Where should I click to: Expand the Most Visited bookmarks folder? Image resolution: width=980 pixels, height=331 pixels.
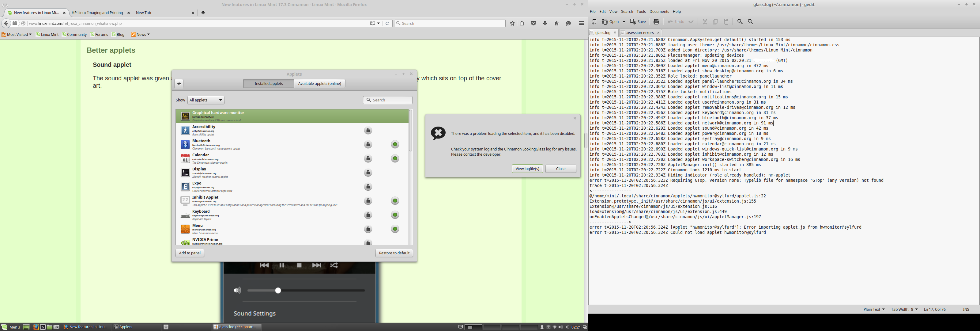(x=16, y=34)
